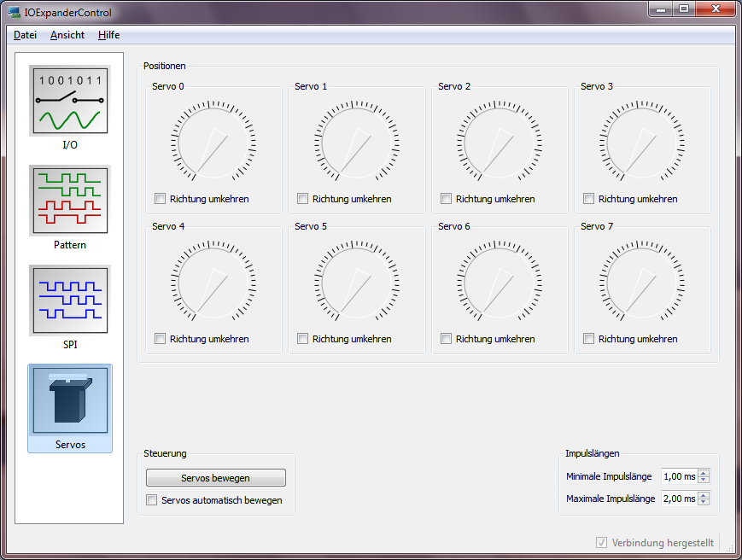This screenshot has width=742, height=560.
Task: Click the Steuerung group label
Action: pos(165,453)
